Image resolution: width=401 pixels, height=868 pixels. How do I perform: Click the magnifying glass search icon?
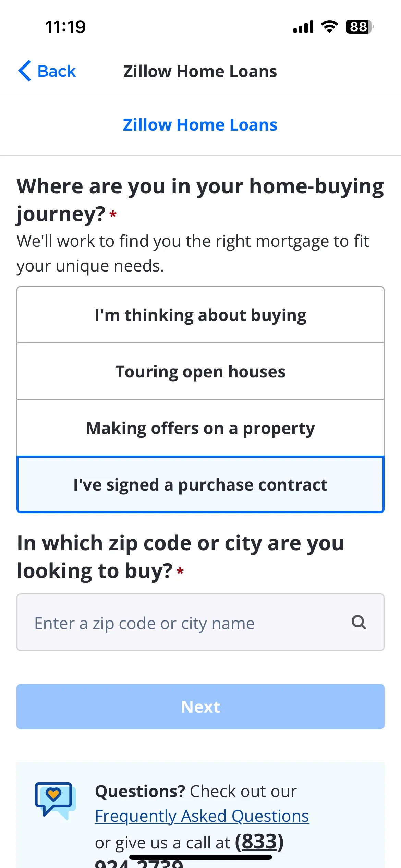pyautogui.click(x=359, y=622)
